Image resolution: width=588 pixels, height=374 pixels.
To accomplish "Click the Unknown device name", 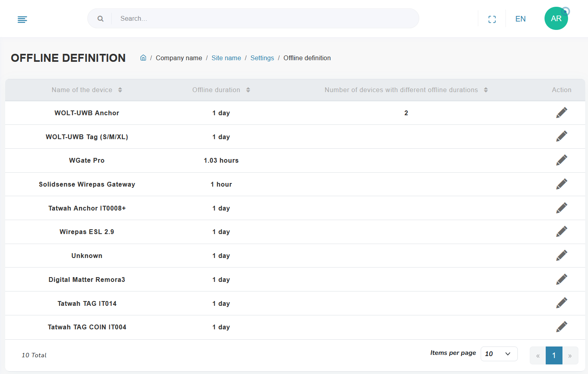I will click(x=87, y=256).
